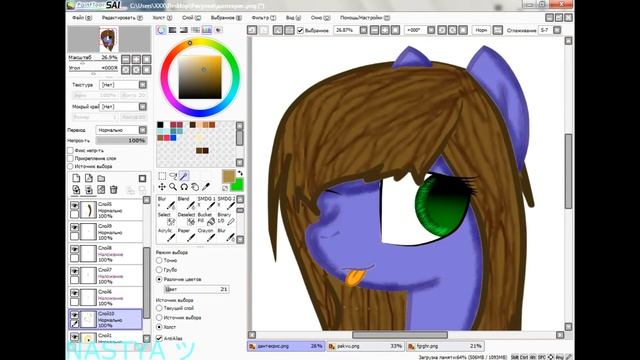Select the zoom magnifier tool
Image resolution: width=640 pixels, height=360 pixels.
(173, 187)
